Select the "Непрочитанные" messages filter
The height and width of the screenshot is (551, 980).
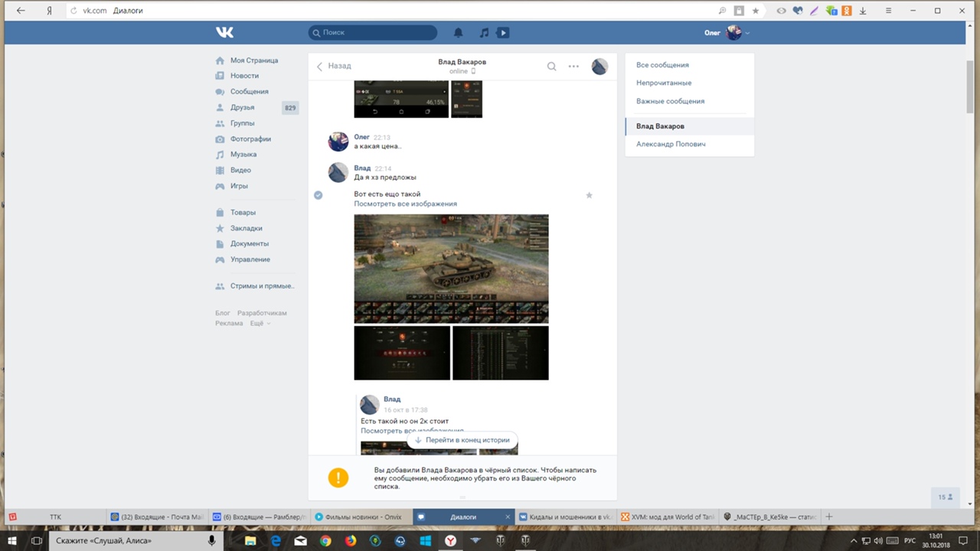[x=663, y=83]
